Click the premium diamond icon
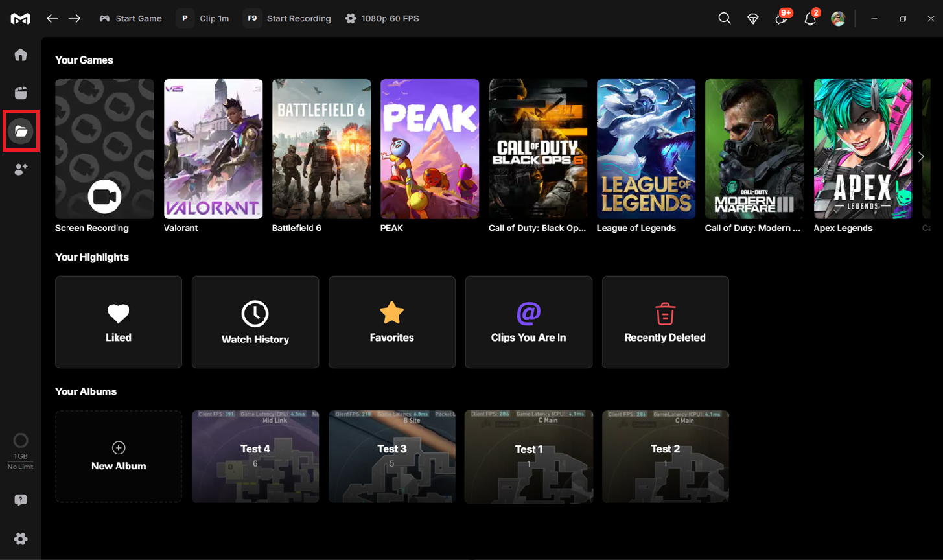The image size is (943, 560). point(753,19)
